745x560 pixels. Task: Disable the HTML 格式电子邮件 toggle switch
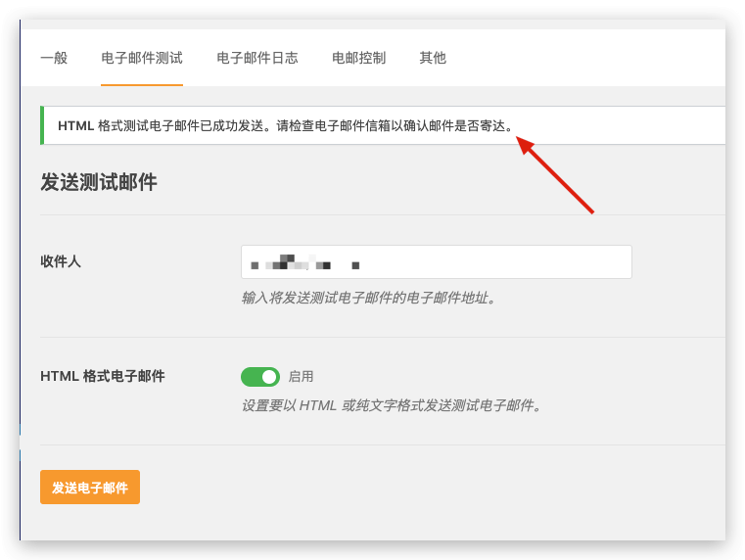coord(260,377)
